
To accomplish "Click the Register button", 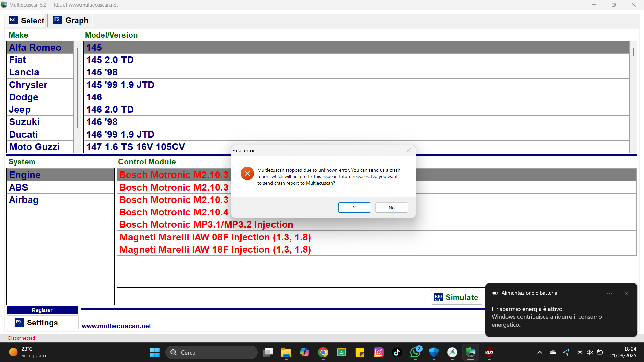I will point(42,310).
